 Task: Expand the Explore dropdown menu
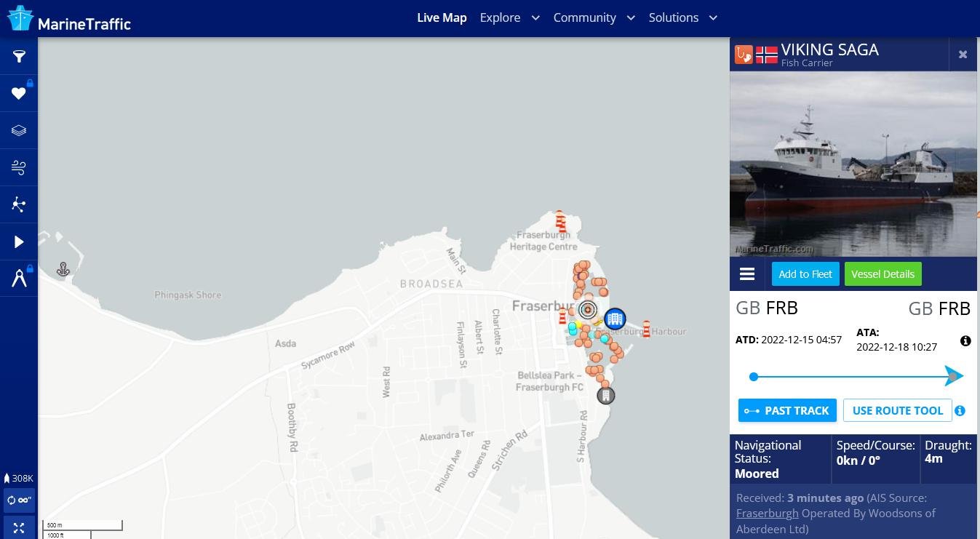point(509,17)
